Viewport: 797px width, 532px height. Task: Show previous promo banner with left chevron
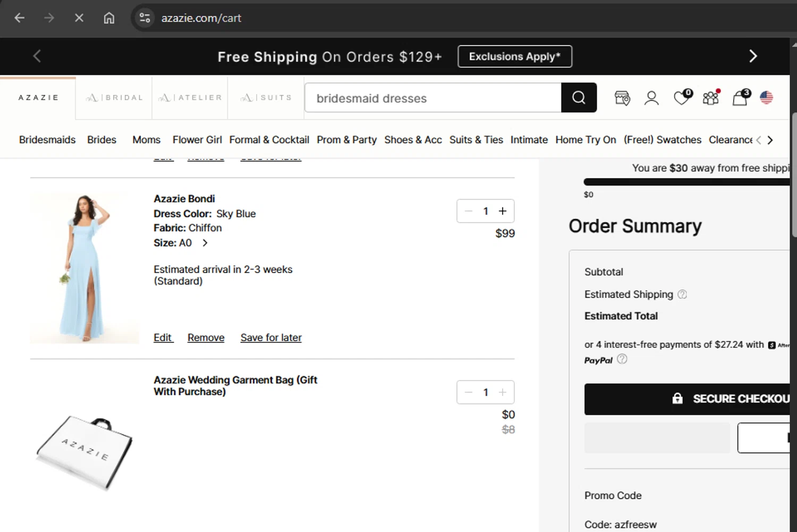[x=37, y=56]
